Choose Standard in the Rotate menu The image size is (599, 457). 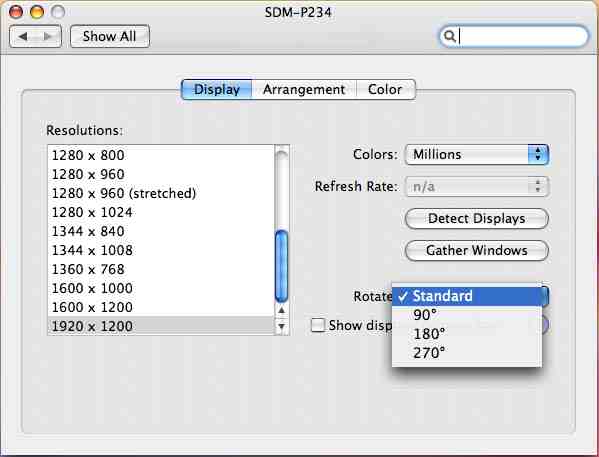[x=467, y=296]
